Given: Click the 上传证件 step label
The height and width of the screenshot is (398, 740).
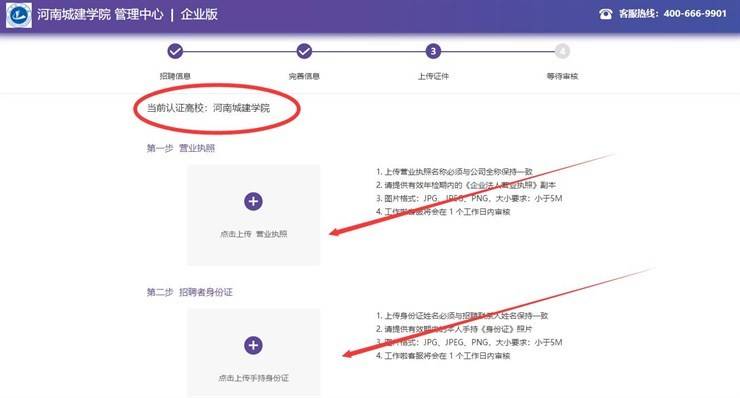Looking at the screenshot, I should 433,76.
